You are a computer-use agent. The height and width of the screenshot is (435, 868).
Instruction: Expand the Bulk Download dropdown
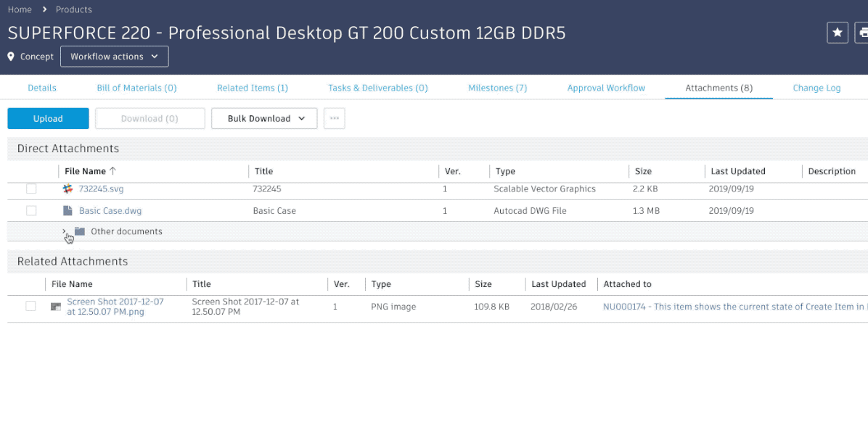tap(264, 119)
